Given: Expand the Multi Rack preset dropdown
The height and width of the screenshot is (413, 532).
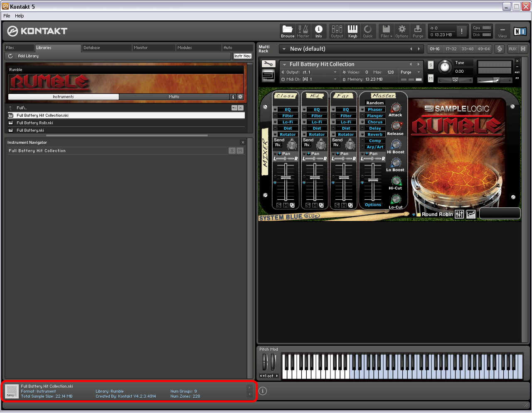Looking at the screenshot, I should tap(284, 49).
